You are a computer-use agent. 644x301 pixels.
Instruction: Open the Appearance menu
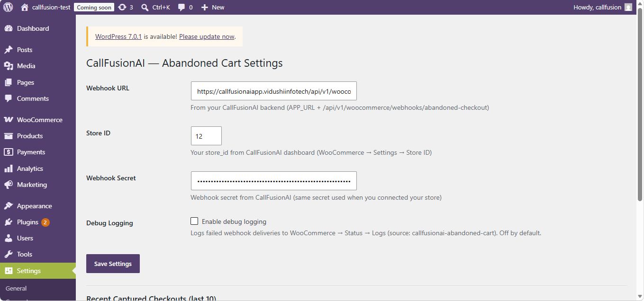[x=38, y=206]
